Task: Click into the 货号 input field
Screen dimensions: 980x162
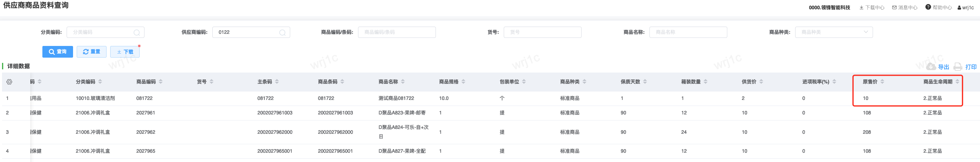Action: (x=542, y=32)
